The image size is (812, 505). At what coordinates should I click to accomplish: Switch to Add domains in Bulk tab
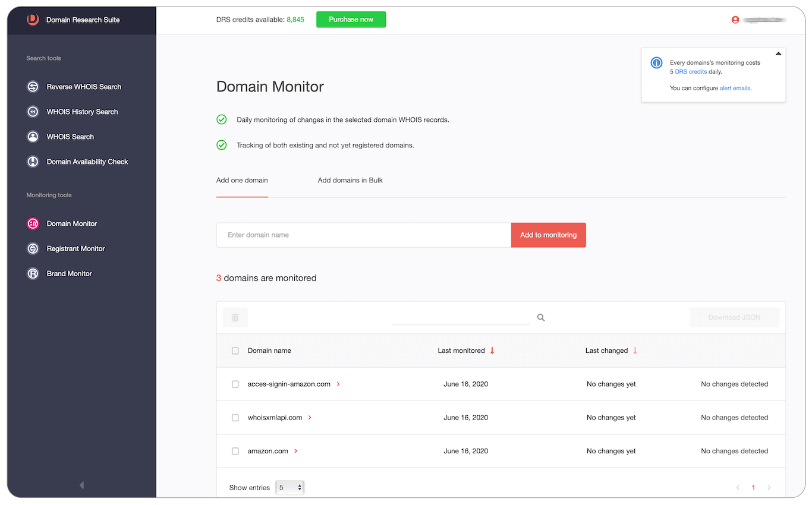point(350,180)
